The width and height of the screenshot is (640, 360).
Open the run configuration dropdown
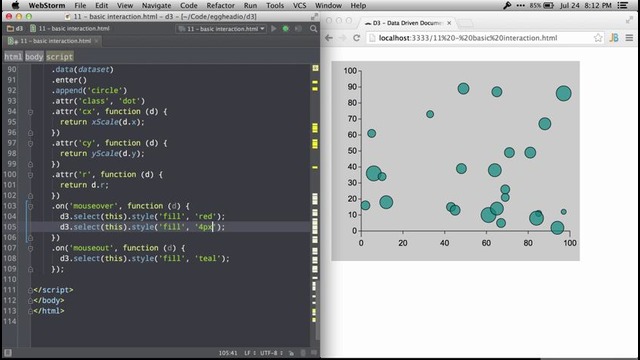tap(222, 29)
